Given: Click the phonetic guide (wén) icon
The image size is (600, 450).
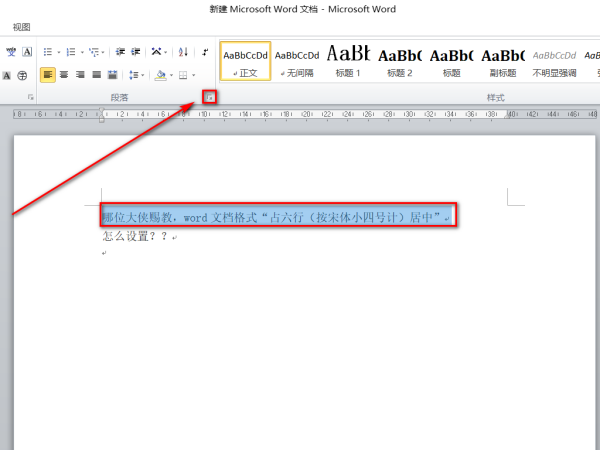Looking at the screenshot, I should pos(11,52).
